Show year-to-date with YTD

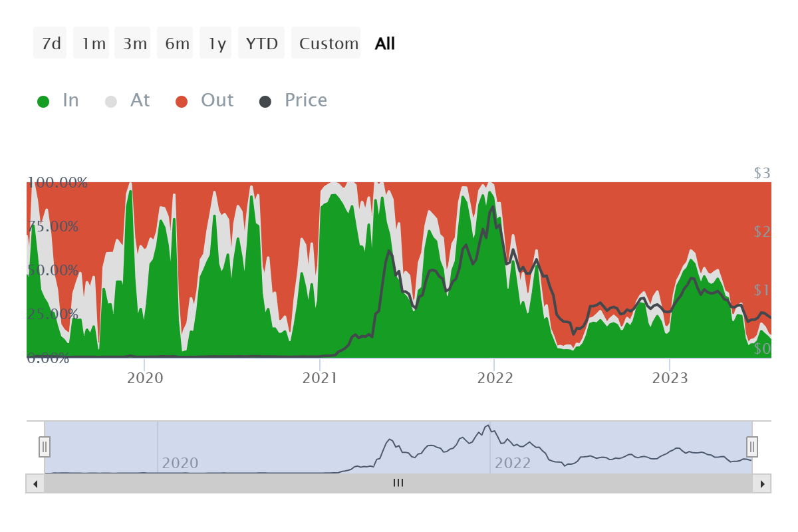coord(261,43)
